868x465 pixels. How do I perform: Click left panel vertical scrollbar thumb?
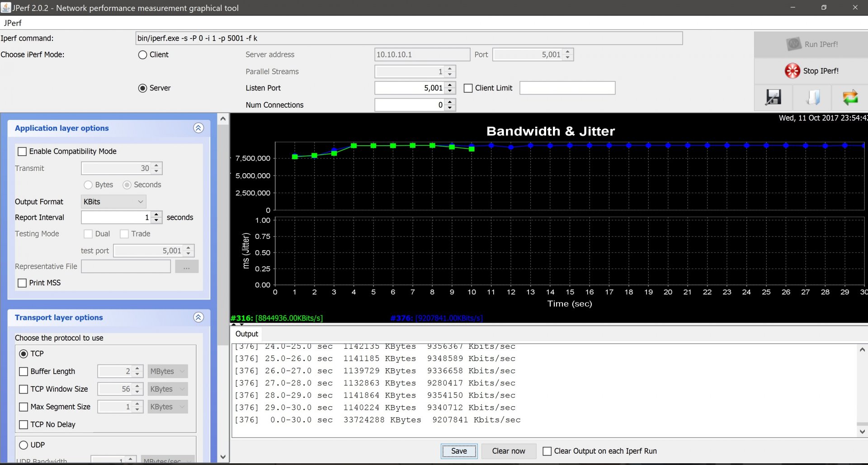223,235
